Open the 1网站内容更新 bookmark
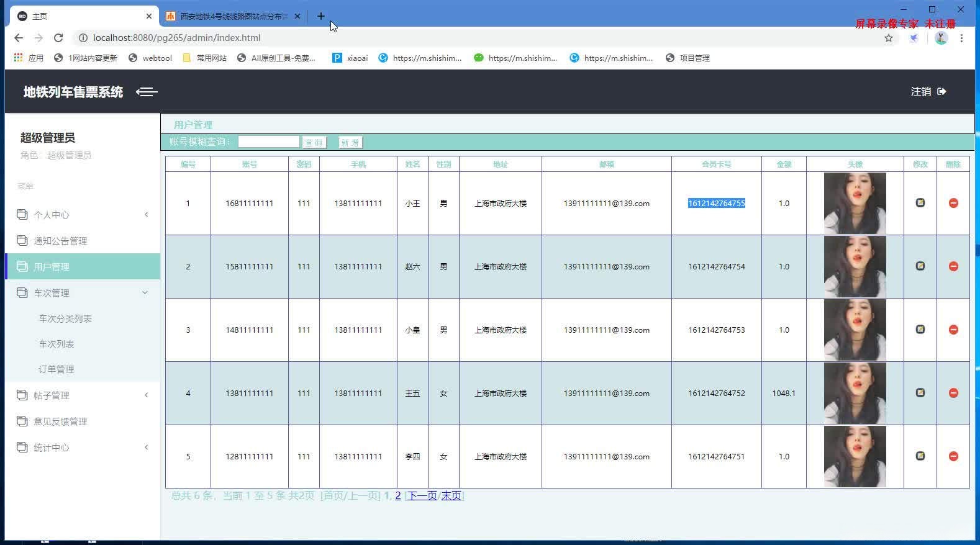The width and height of the screenshot is (980, 545). pyautogui.click(x=86, y=58)
